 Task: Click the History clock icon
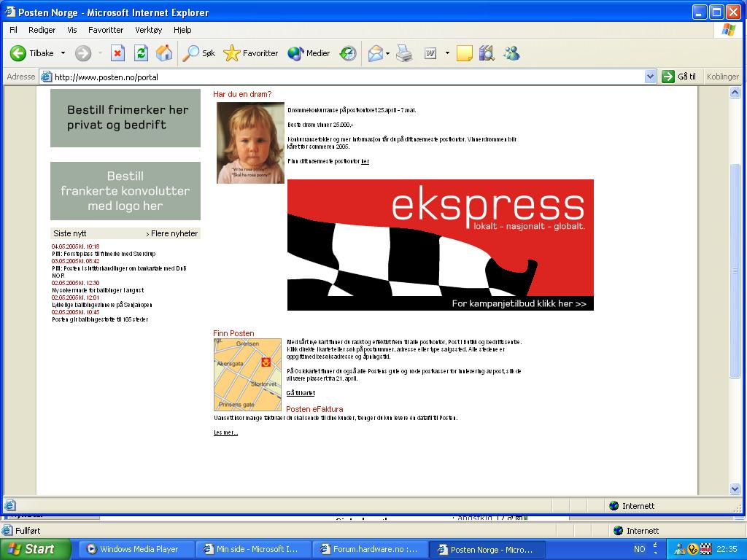pyautogui.click(x=348, y=52)
